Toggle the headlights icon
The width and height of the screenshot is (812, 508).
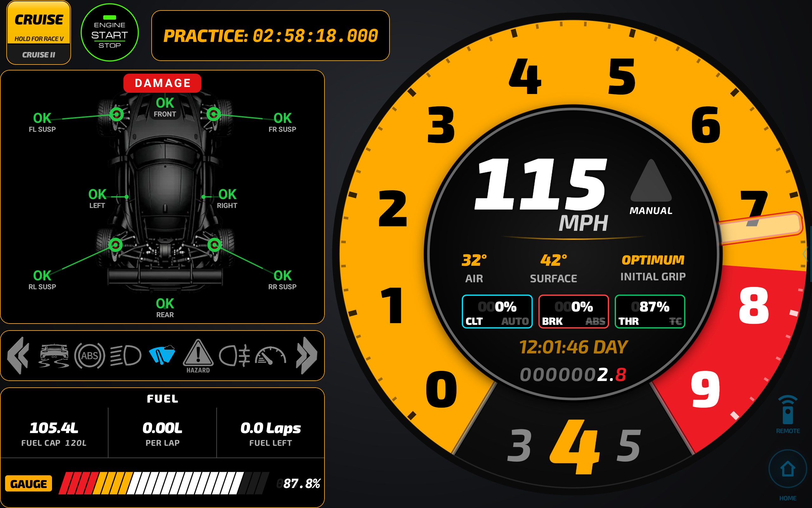tap(126, 356)
